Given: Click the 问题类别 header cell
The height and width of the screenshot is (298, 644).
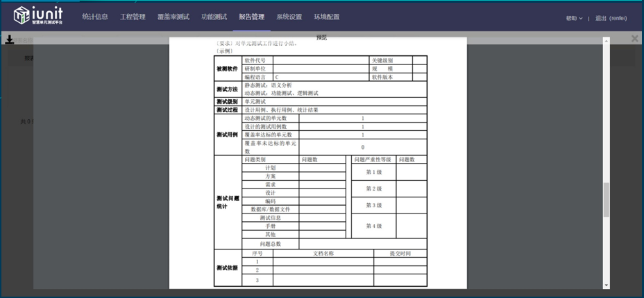Looking at the screenshot, I should pos(270,159).
